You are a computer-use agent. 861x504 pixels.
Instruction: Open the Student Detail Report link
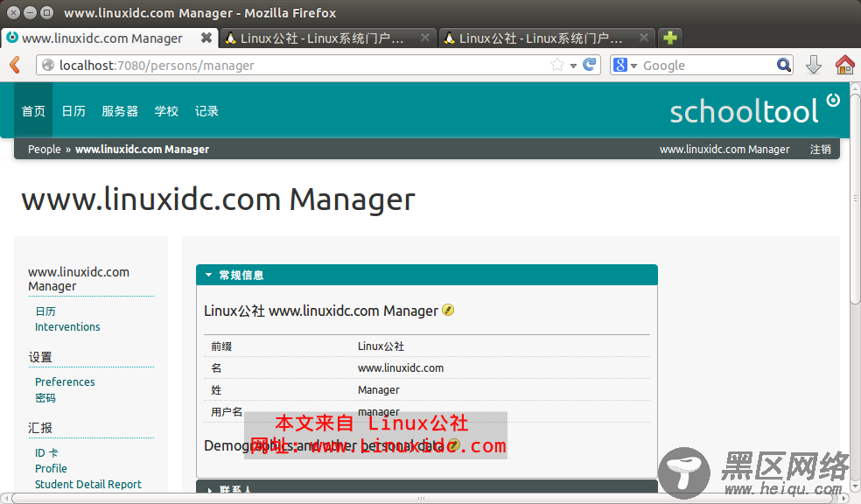[x=87, y=484]
